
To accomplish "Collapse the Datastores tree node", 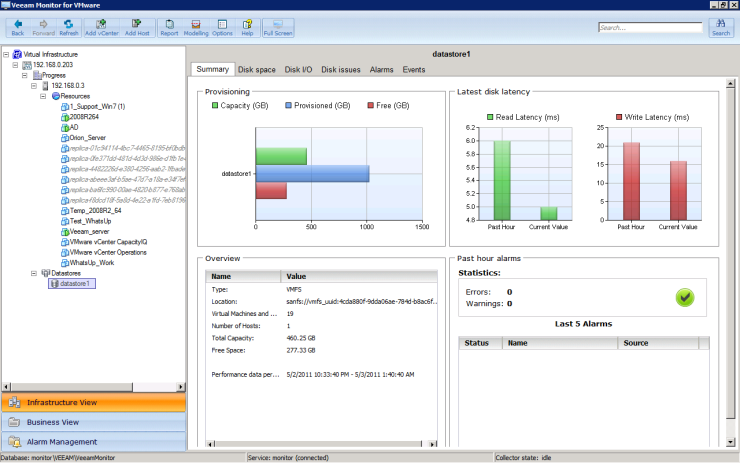I will [x=34, y=273].
